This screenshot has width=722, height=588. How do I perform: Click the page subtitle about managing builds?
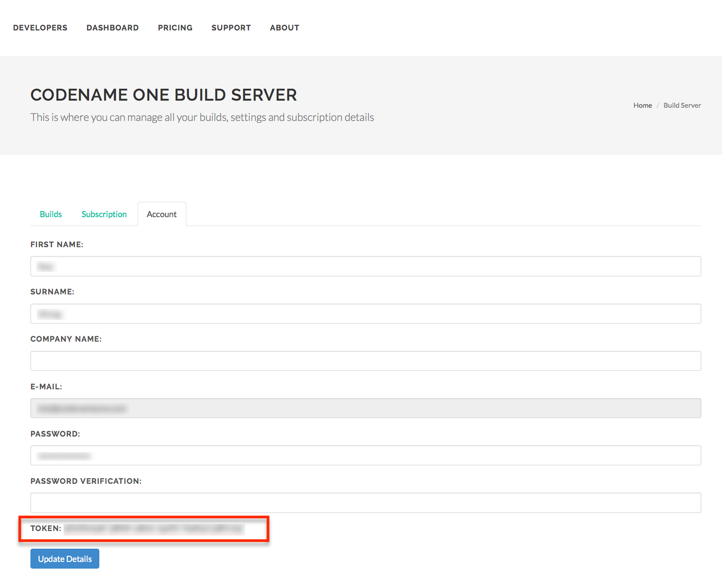202,117
